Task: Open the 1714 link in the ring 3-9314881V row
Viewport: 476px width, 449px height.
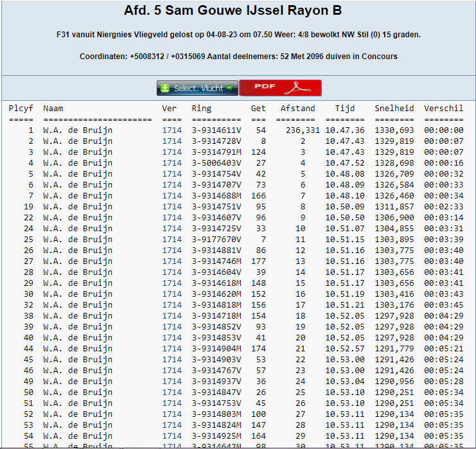Action: click(172, 251)
